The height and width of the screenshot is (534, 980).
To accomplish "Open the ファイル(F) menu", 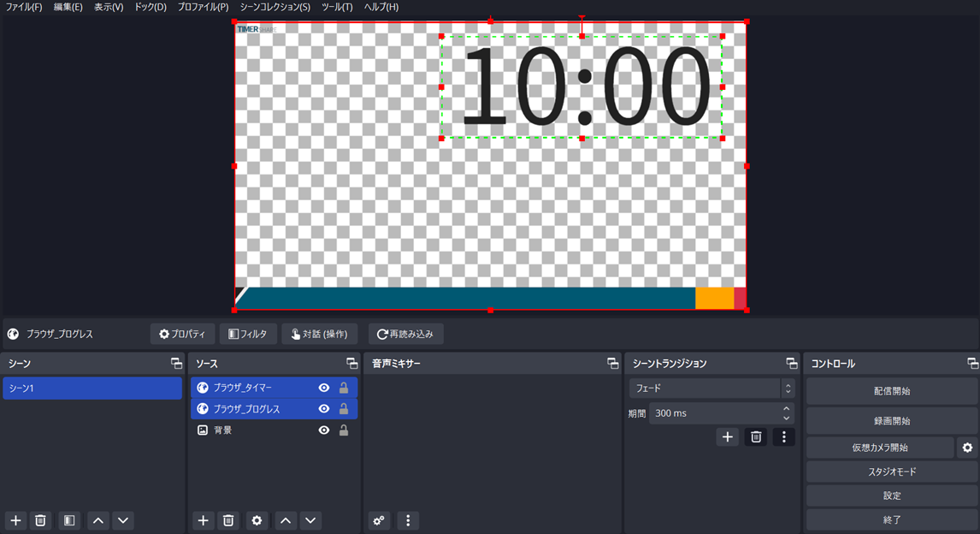I will (x=24, y=7).
